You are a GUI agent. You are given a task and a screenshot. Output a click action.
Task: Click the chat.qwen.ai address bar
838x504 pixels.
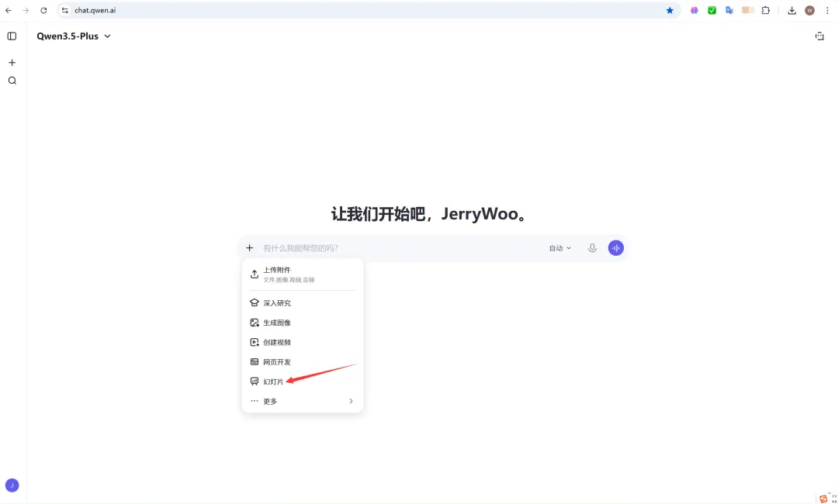[x=369, y=10]
